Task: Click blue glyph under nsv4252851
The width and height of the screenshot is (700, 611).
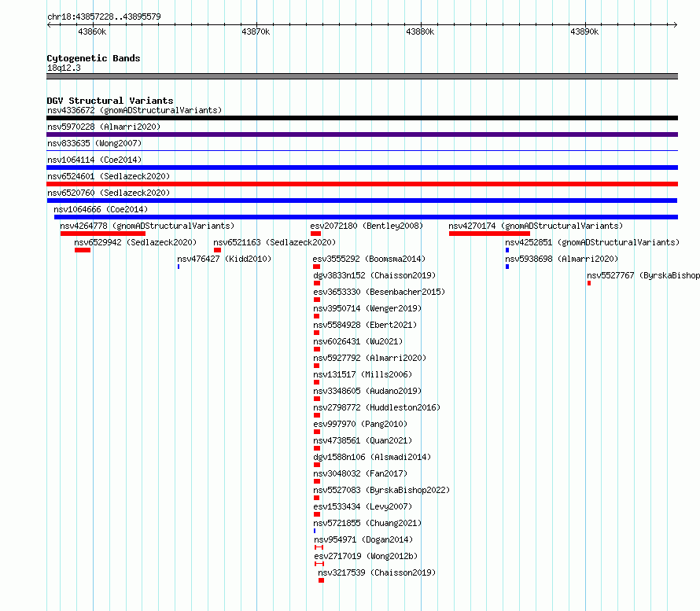Action: pos(507,250)
